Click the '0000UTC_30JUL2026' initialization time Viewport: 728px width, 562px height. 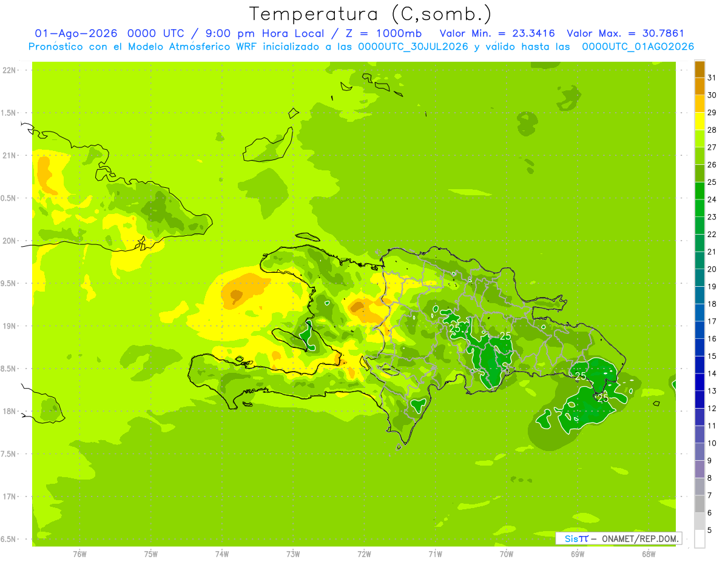tap(413, 47)
